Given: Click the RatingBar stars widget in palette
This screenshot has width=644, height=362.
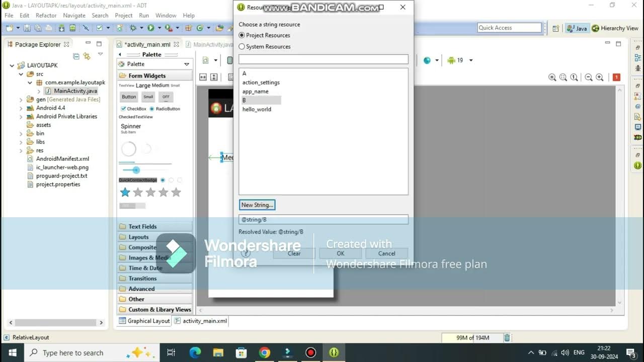Looking at the screenshot, I should (150, 192).
